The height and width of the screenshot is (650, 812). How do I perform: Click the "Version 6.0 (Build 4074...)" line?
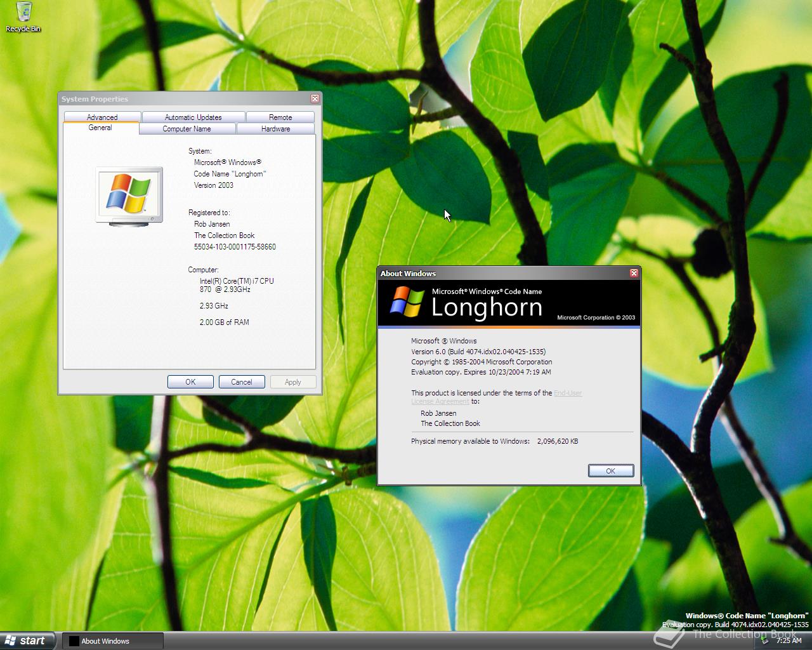(x=478, y=352)
